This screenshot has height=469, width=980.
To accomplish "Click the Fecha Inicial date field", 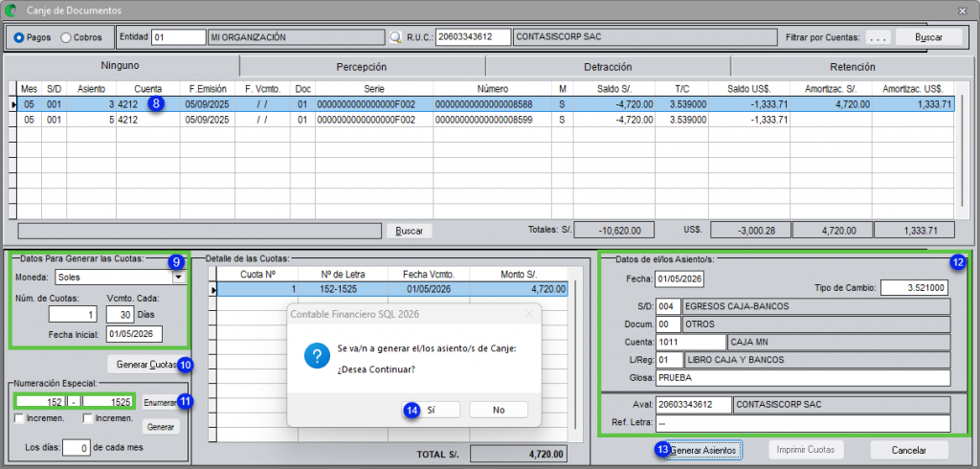I will coord(134,335).
